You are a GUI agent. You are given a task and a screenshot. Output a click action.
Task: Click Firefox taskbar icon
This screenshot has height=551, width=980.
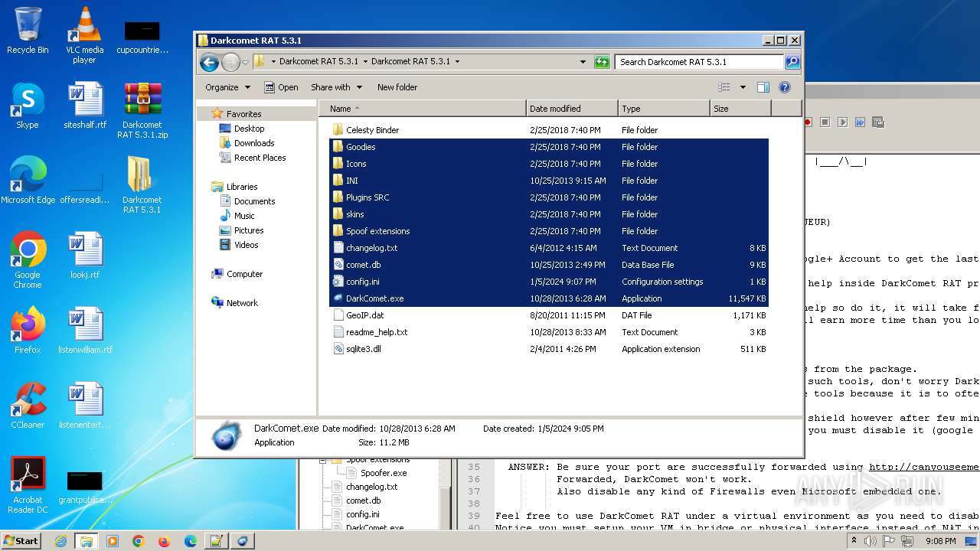[x=164, y=541]
